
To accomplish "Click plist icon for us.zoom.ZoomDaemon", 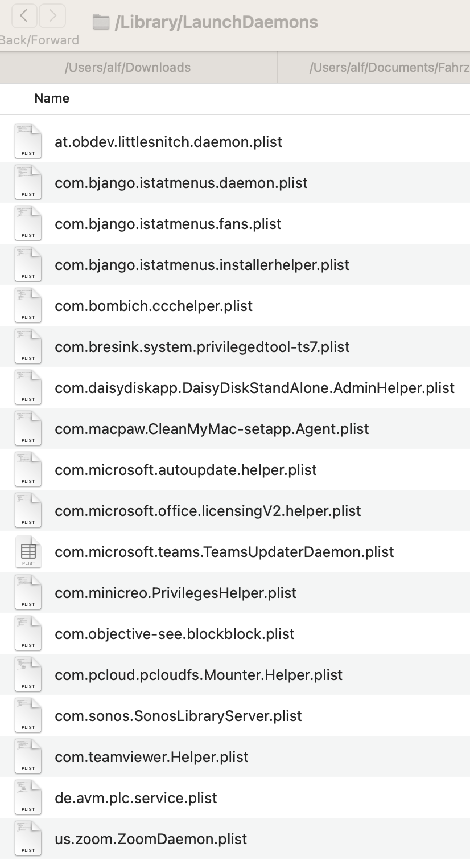I will pos(28,838).
